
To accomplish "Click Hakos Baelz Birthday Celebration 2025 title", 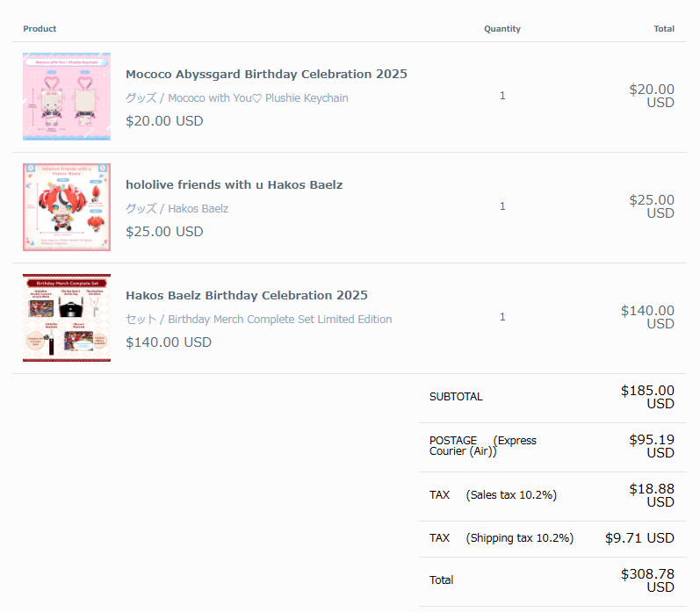I will 247,296.
